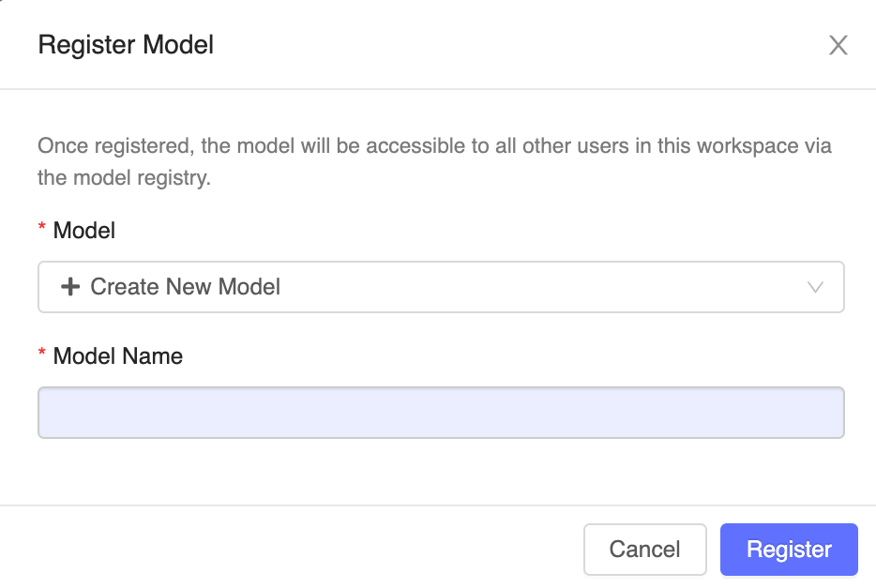This screenshot has height=588, width=876.
Task: Click the Register Model dialog title
Action: (125, 44)
